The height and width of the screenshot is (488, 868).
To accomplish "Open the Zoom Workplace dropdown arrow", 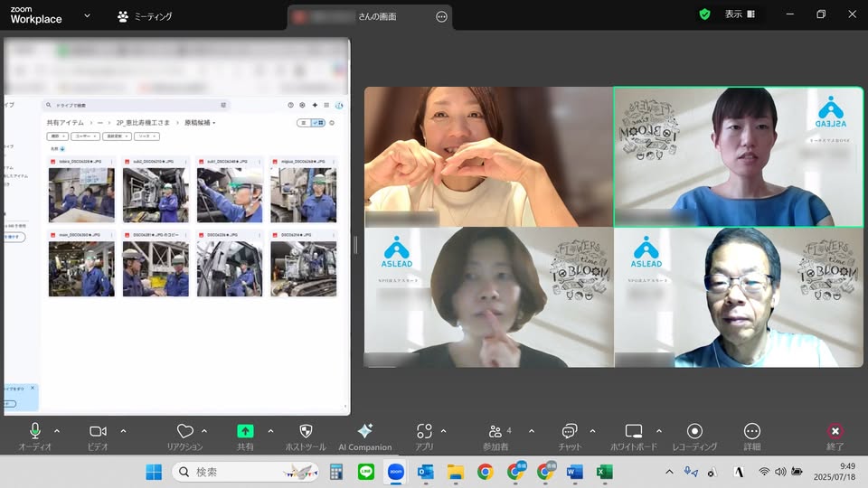I will point(87,15).
